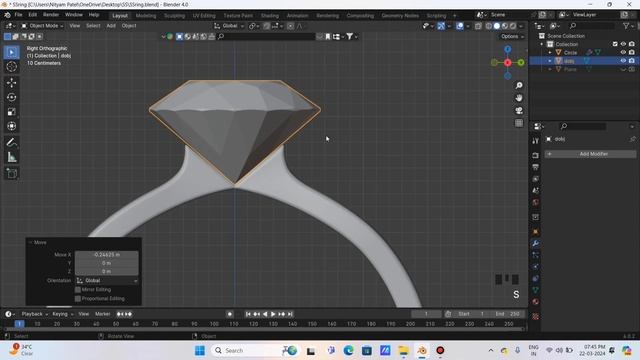This screenshot has width=640, height=360.
Task: Open the Physics properties tab
Action: click(x=536, y=267)
